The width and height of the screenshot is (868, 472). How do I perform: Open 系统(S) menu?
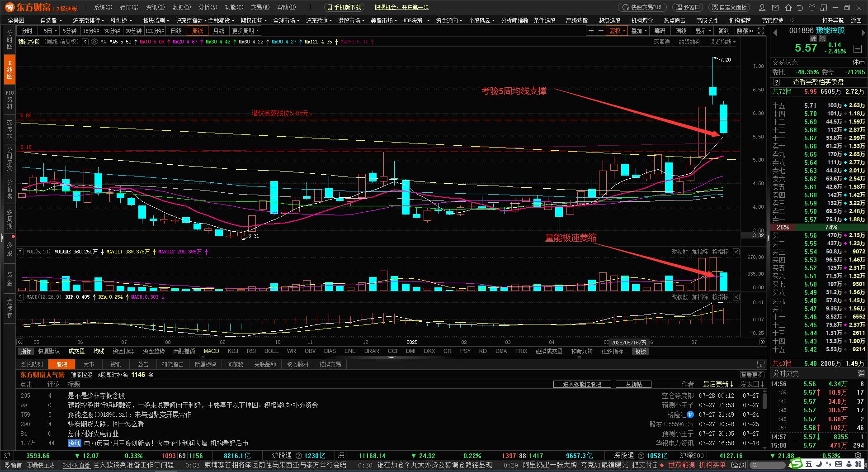tap(103, 7)
